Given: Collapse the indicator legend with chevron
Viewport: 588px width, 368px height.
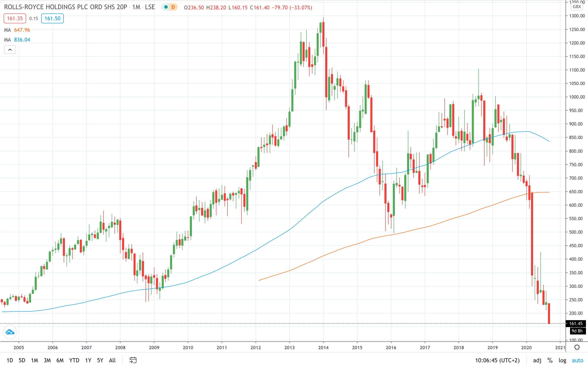Looking at the screenshot, I should click(x=10, y=50).
